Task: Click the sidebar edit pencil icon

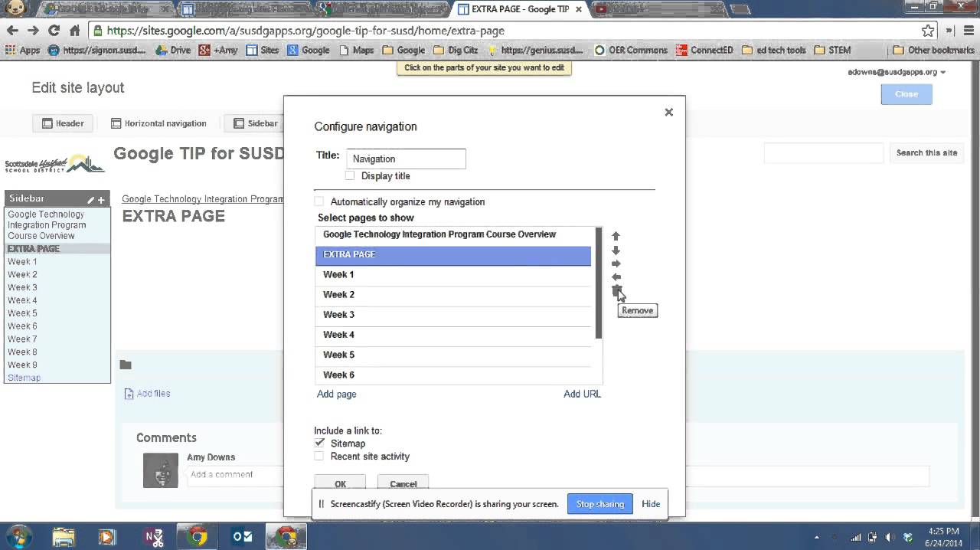Action: pyautogui.click(x=90, y=199)
